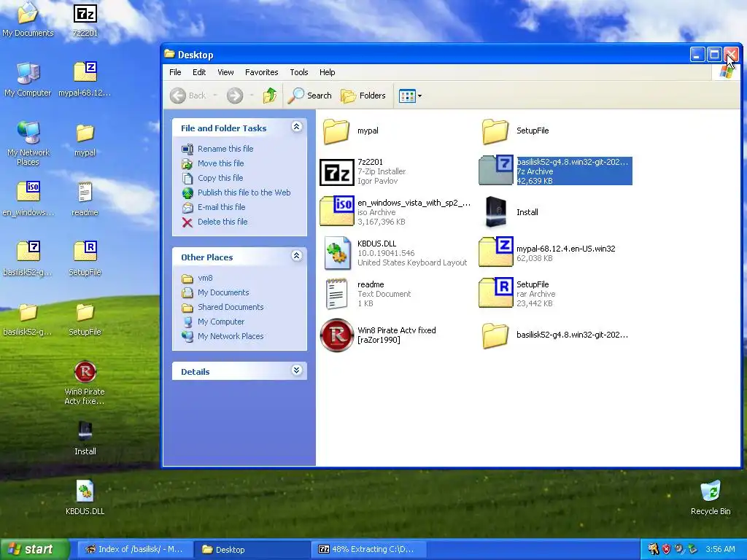Select mypal folder icon on the desktop

coord(85,140)
